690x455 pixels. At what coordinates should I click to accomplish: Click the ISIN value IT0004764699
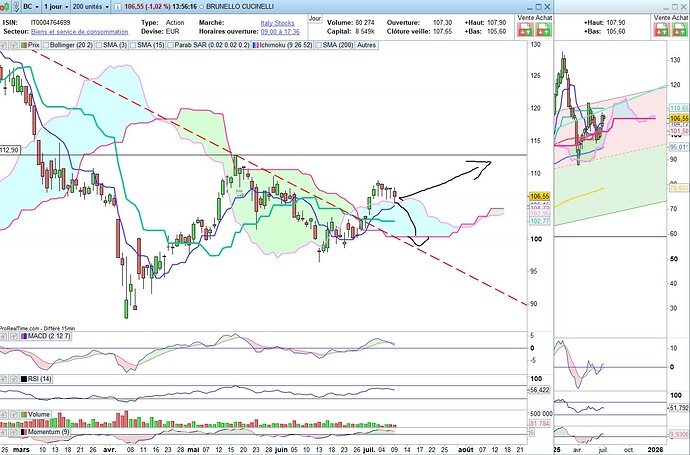point(50,22)
